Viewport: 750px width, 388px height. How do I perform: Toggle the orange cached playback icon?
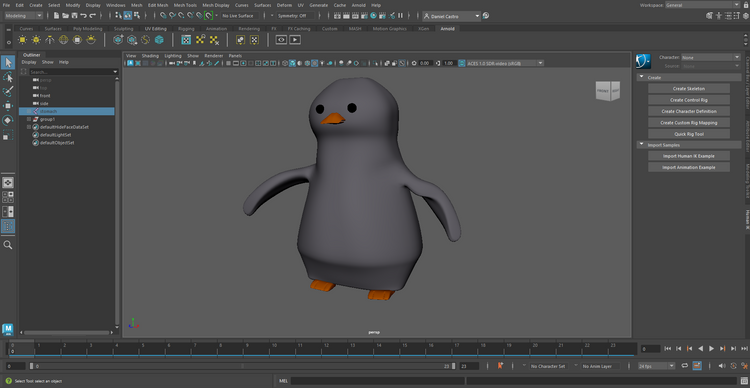(x=697, y=366)
